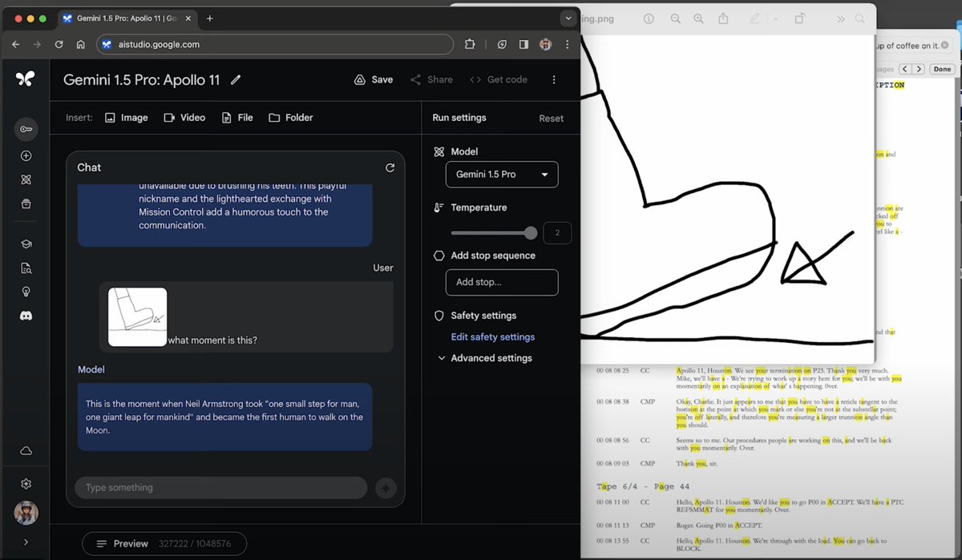The width and height of the screenshot is (962, 560).
Task: Edit the prompt title with pencil icon
Action: [x=236, y=79]
